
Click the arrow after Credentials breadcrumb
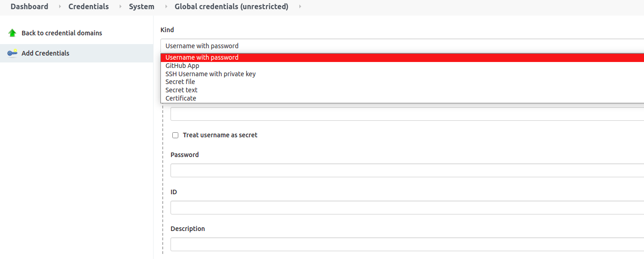(120, 7)
